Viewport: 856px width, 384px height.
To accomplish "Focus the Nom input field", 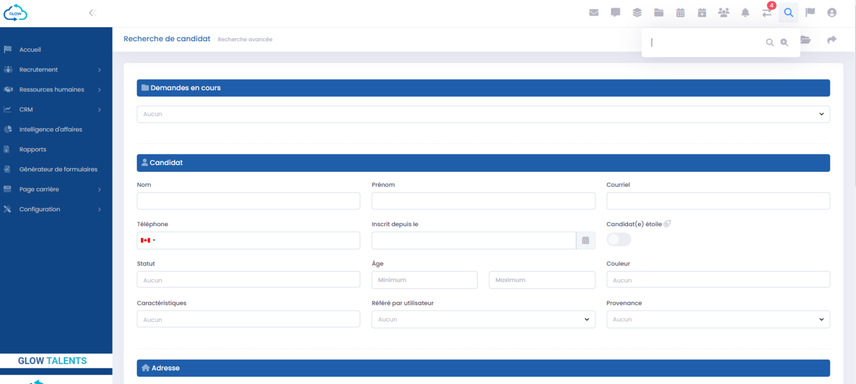I will 248,200.
